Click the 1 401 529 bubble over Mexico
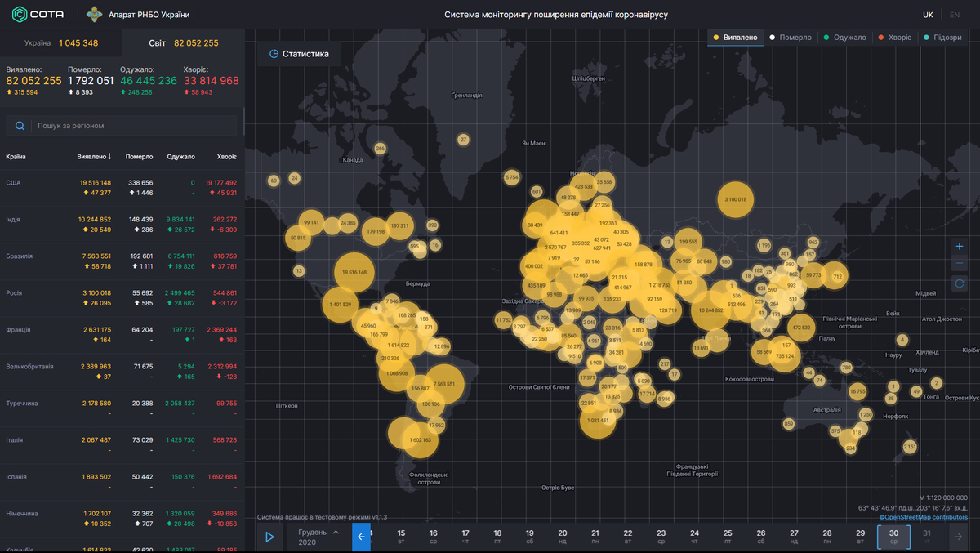Screen dimensions: 980x553 (x=341, y=305)
